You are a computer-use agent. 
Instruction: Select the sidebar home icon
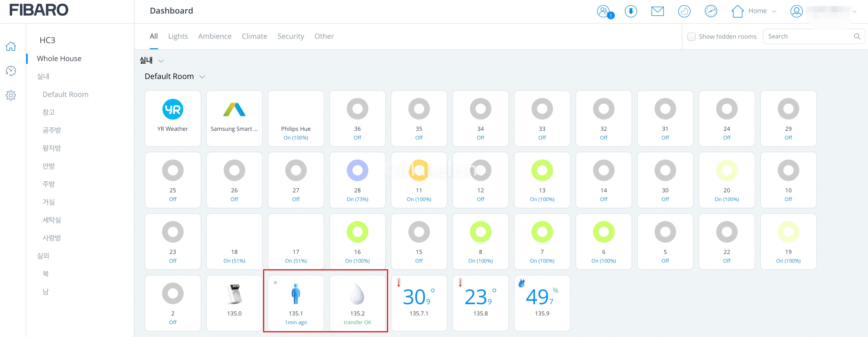click(x=11, y=46)
